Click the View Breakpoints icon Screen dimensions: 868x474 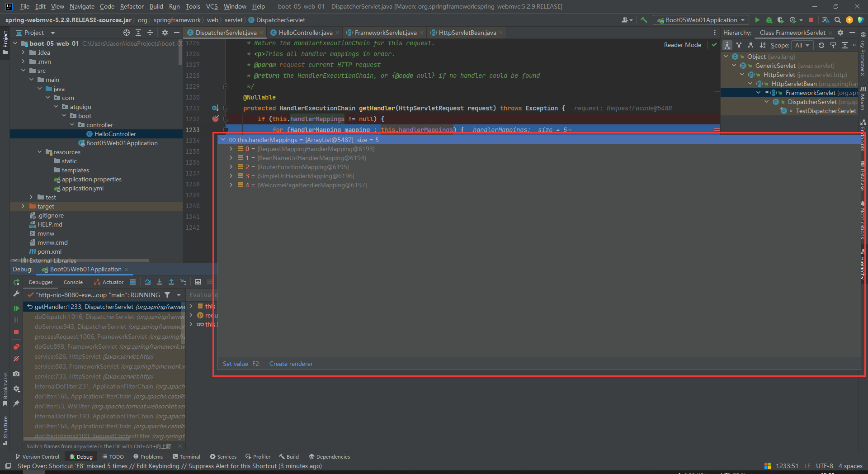coord(16,347)
